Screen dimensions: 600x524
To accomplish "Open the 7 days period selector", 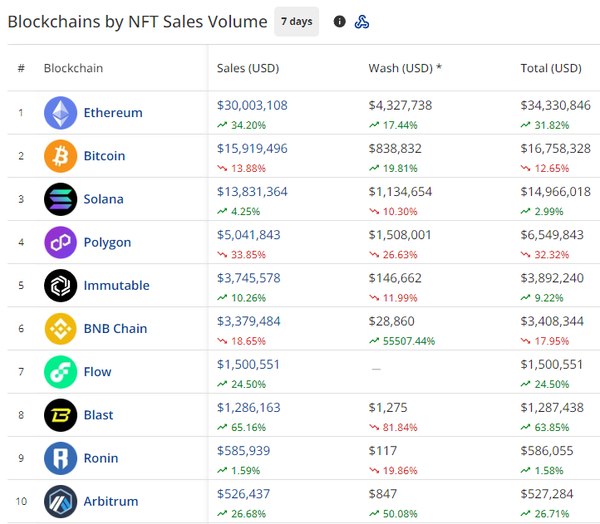I will coord(296,22).
